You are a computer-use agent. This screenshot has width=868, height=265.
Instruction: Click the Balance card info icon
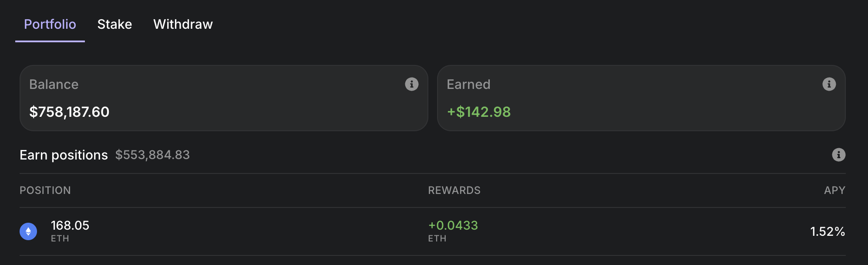[411, 84]
